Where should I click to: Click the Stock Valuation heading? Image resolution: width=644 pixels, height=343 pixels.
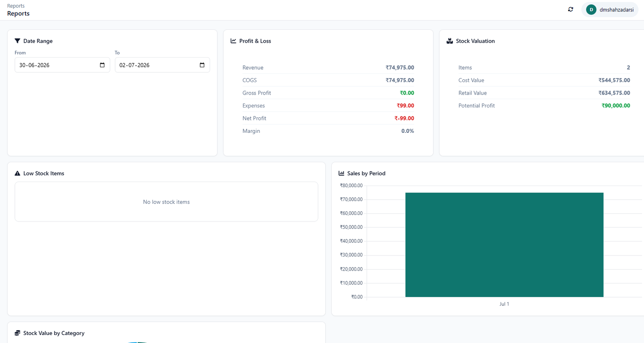point(475,41)
